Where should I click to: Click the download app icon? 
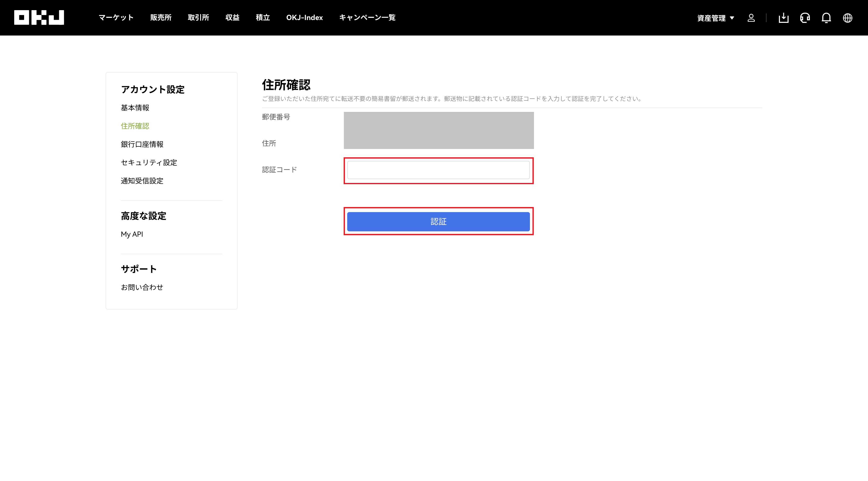(783, 18)
